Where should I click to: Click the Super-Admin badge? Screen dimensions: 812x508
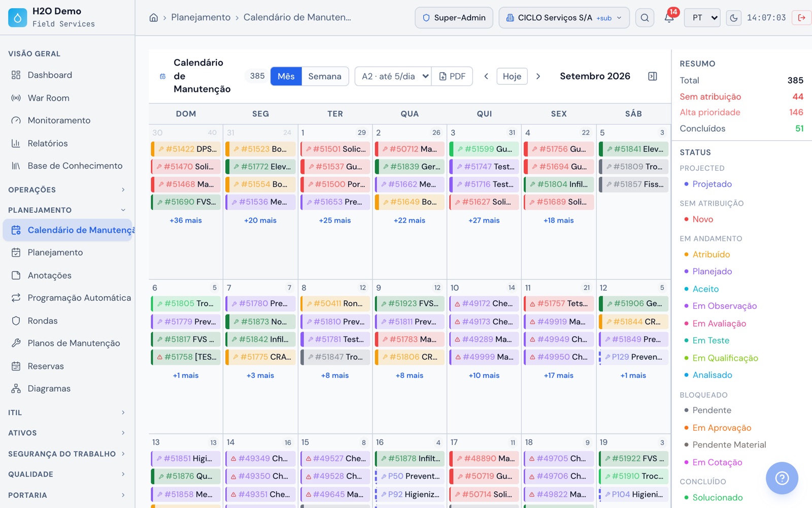point(454,18)
